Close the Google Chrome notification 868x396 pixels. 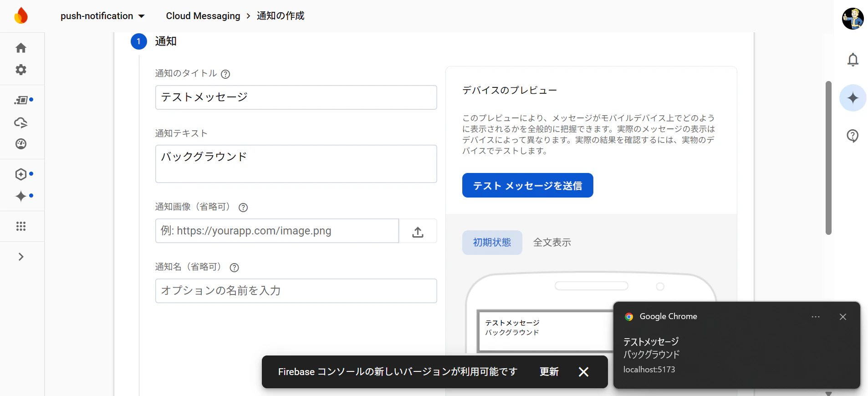(843, 317)
